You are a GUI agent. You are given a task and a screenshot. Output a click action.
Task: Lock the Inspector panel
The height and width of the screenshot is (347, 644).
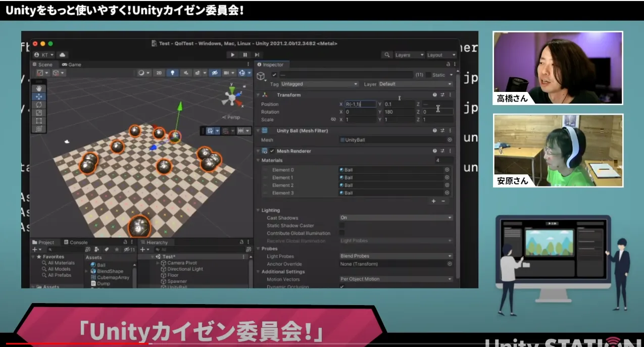pyautogui.click(x=448, y=65)
